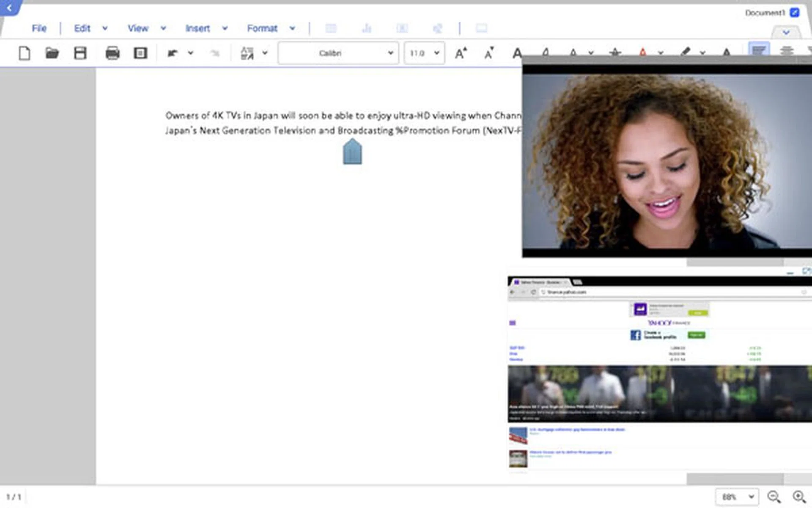Print Document1

(x=112, y=53)
